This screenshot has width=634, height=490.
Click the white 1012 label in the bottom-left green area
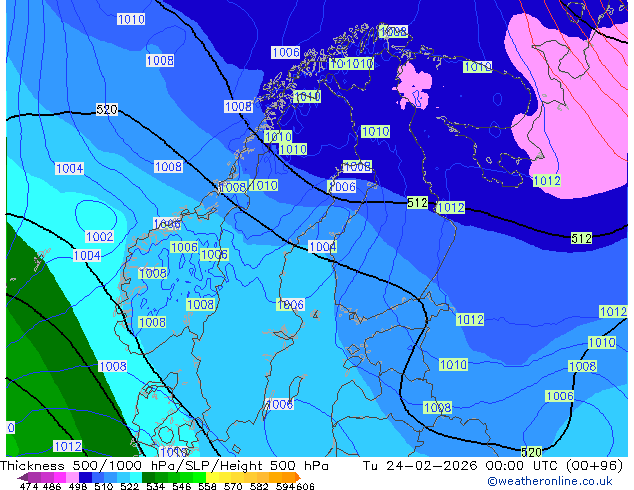(68, 446)
